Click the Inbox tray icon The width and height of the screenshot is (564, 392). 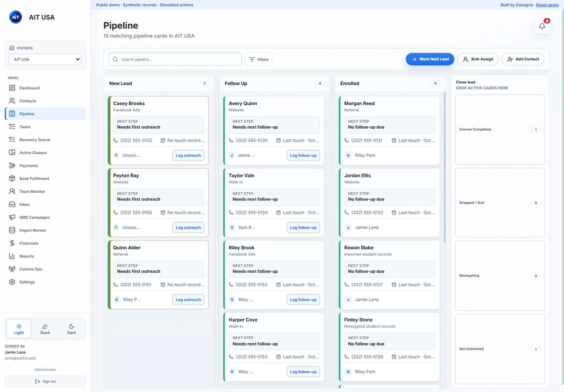[x=12, y=205]
